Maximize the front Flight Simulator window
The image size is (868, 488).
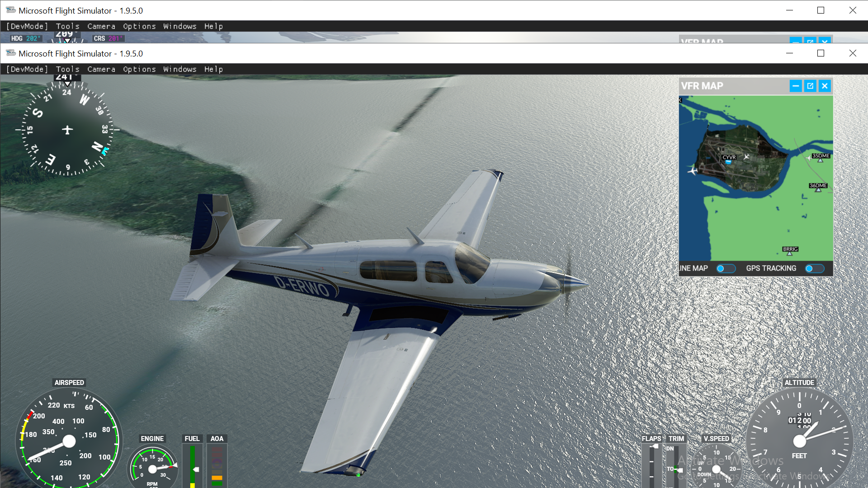point(821,53)
